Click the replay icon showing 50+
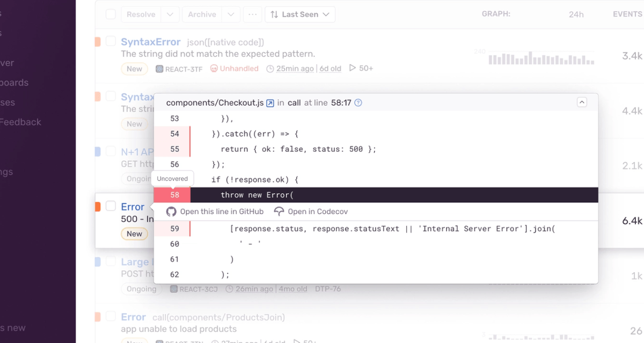This screenshot has height=343, width=644. [352, 68]
